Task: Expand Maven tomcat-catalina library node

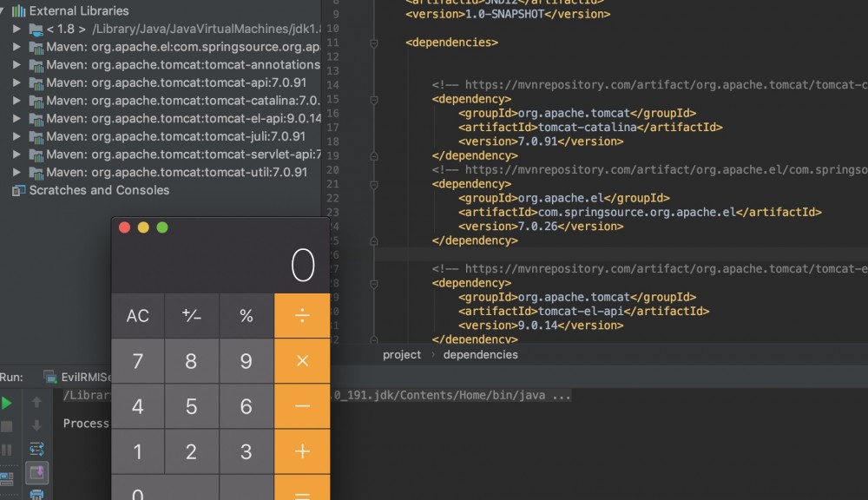Action: (16, 101)
